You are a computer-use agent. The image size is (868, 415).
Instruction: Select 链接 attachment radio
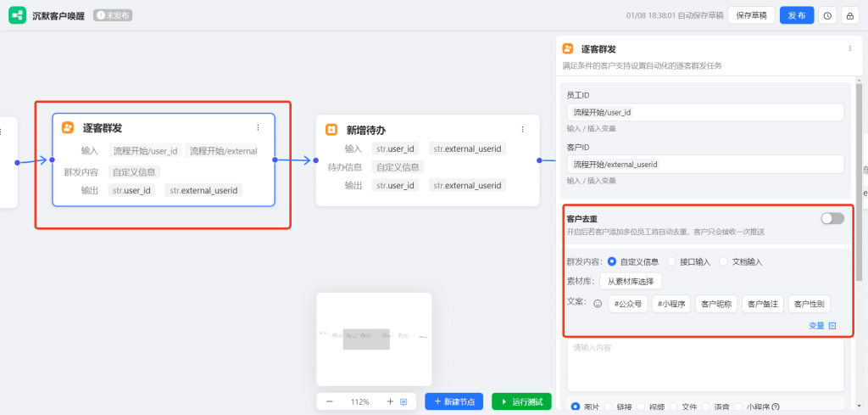pos(607,407)
